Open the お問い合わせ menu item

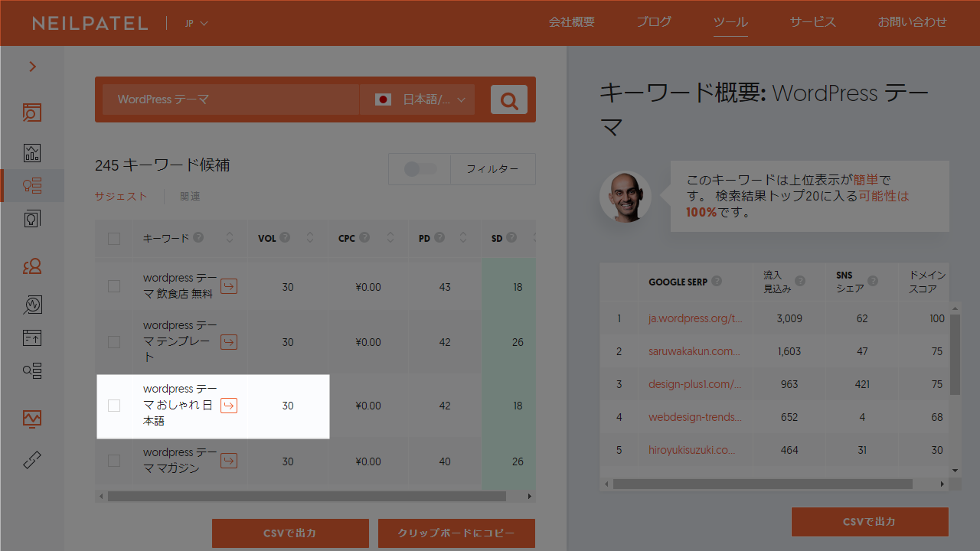pyautogui.click(x=912, y=22)
